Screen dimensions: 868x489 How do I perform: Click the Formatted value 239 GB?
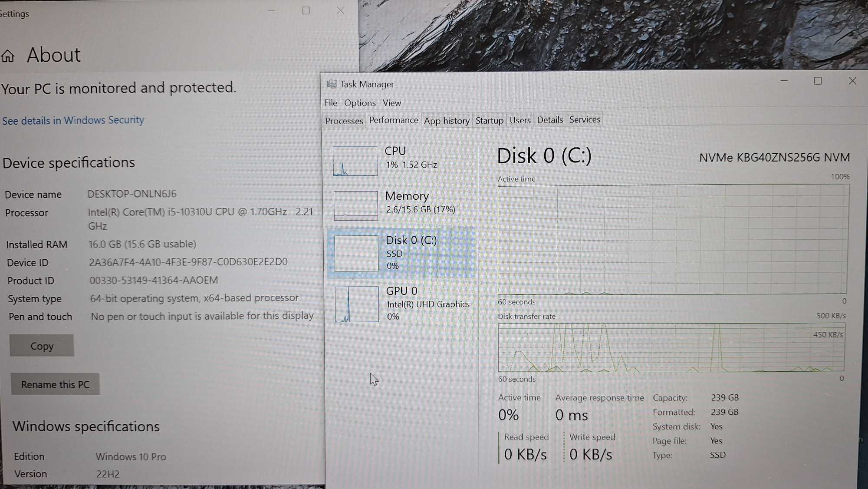coord(724,412)
